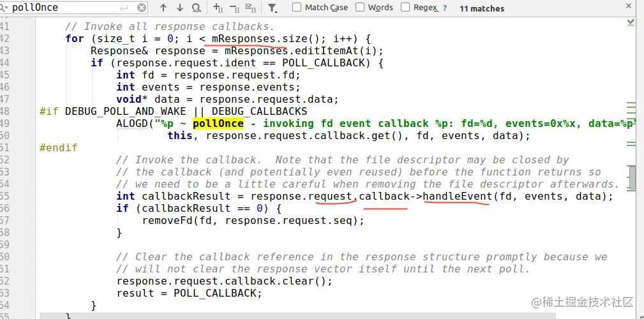Viewport: 644px width, 319px height.
Task: Click the removeFd function call
Action: (x=168, y=221)
